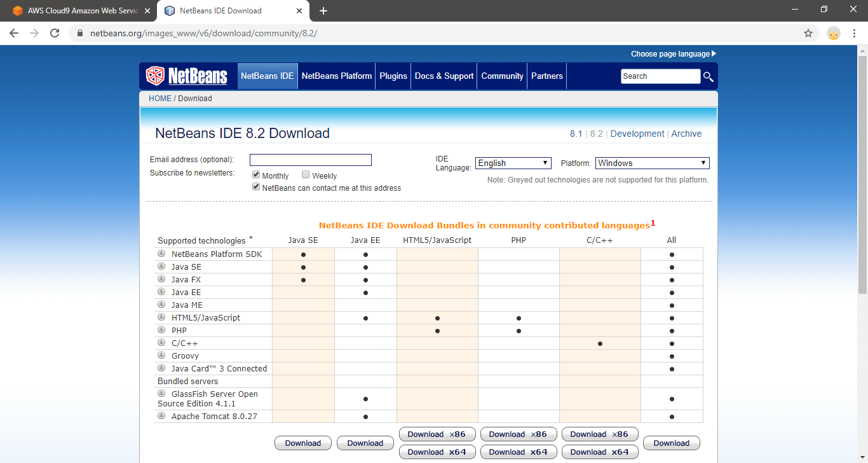The height and width of the screenshot is (463, 868).
Task: Click the HTML5/JavaScript column header
Action: point(437,240)
